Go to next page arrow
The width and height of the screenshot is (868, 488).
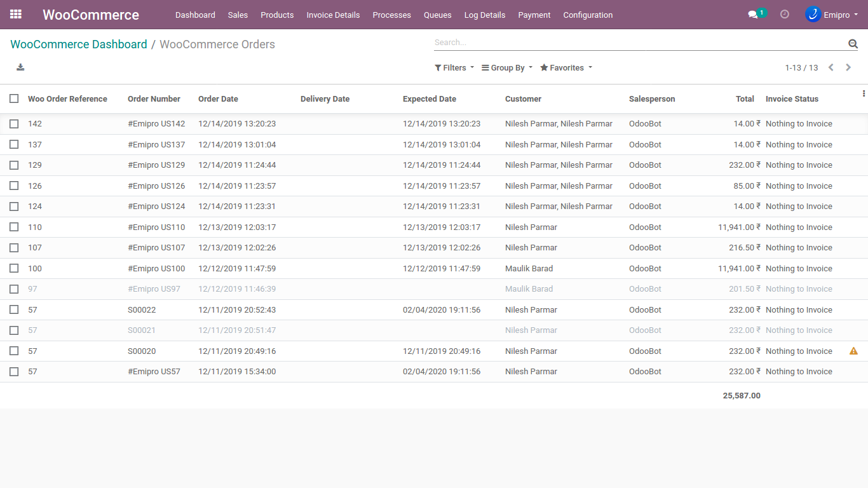coord(848,67)
